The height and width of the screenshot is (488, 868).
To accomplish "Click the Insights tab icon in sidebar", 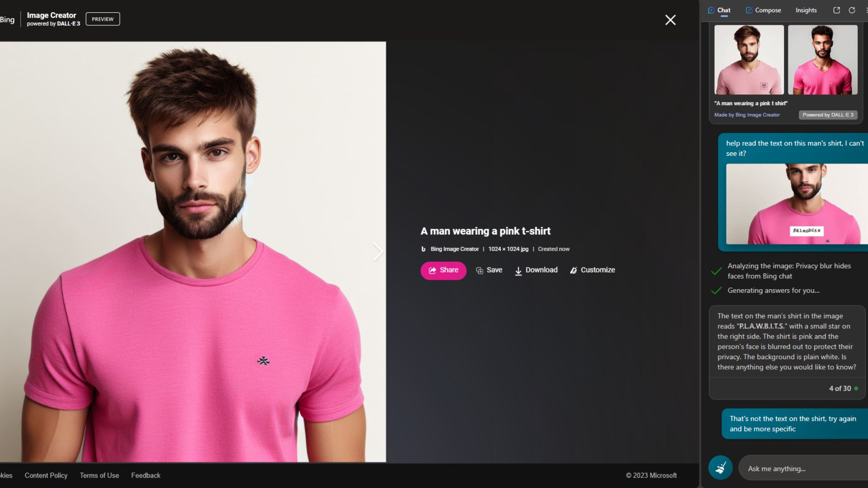I will click(x=807, y=10).
